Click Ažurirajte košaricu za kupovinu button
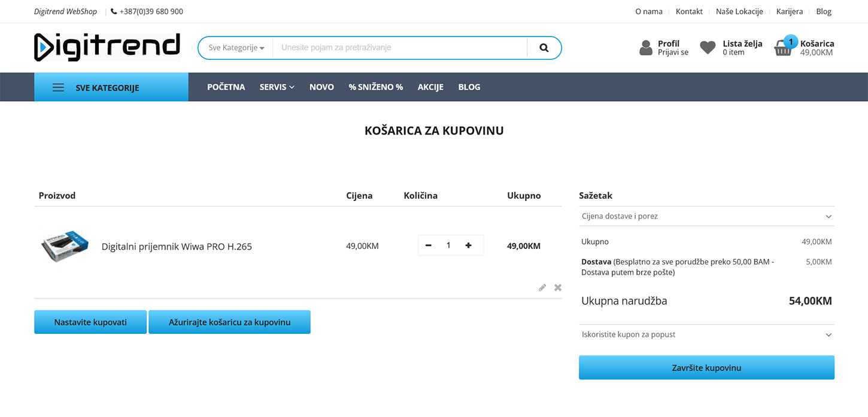 [229, 322]
